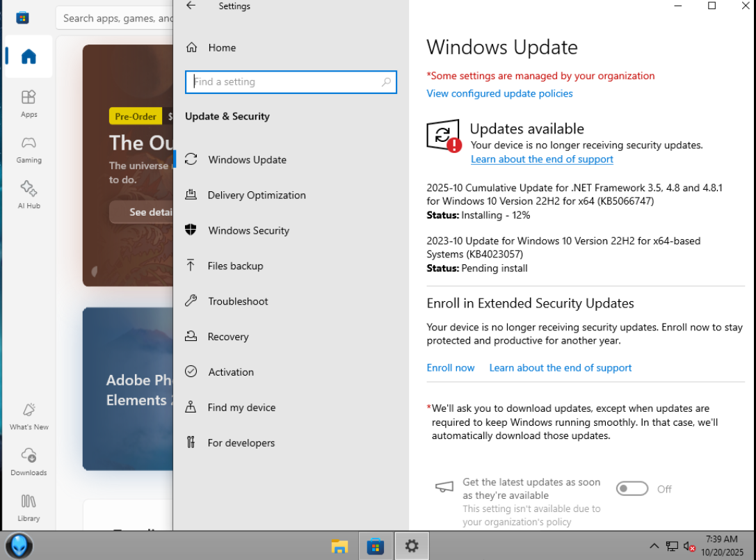Open Adobe Photoshop Elements Store card
Viewport: 756px width, 560px height.
coord(128,389)
